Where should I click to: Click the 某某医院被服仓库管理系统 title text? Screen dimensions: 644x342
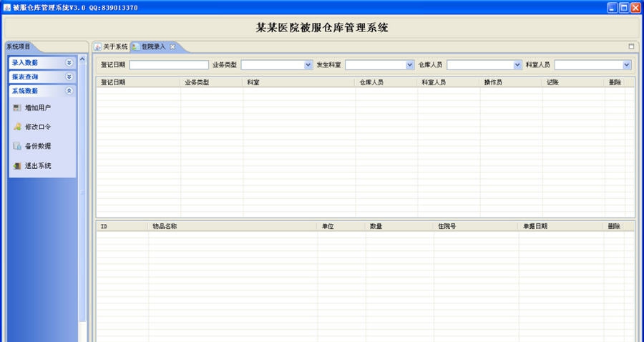(x=322, y=28)
